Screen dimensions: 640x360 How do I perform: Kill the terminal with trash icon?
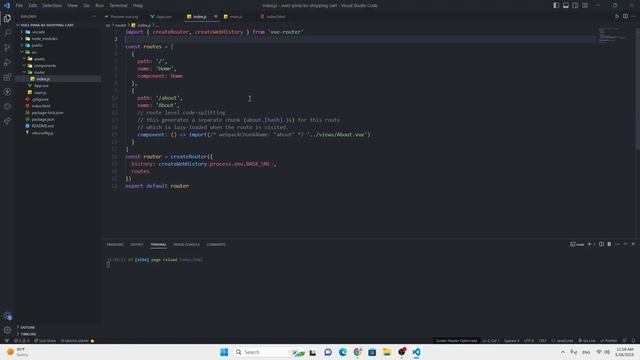click(609, 244)
